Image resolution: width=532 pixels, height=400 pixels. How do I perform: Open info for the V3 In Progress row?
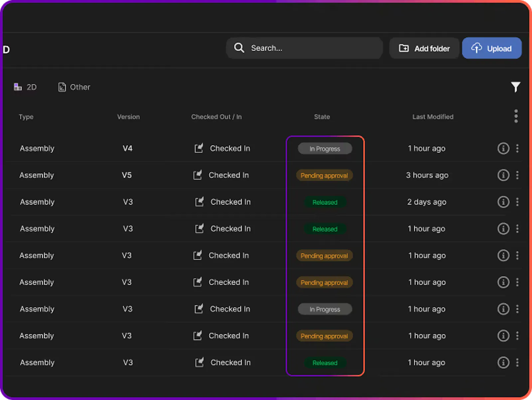point(503,309)
